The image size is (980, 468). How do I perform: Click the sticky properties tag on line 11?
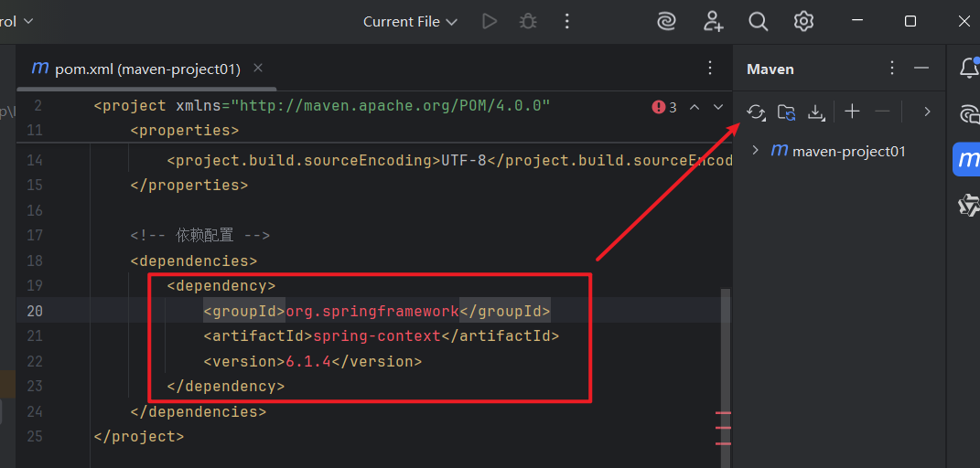coord(185,131)
